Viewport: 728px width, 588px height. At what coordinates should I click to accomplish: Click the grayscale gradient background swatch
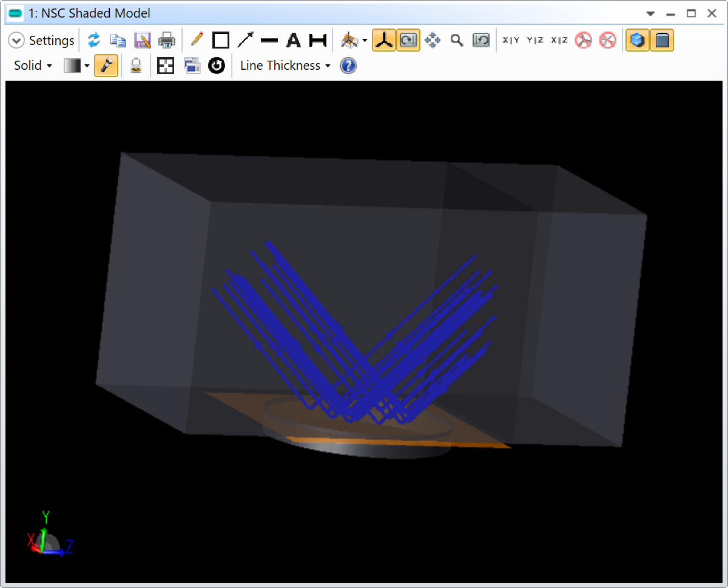(72, 66)
